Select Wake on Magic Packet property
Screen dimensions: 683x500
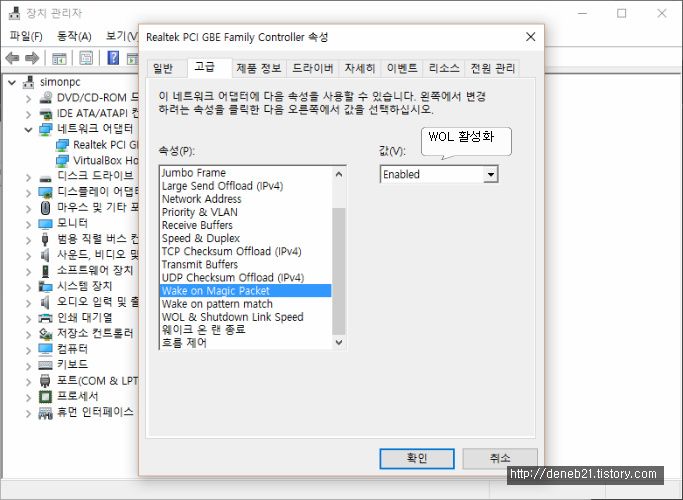click(245, 291)
